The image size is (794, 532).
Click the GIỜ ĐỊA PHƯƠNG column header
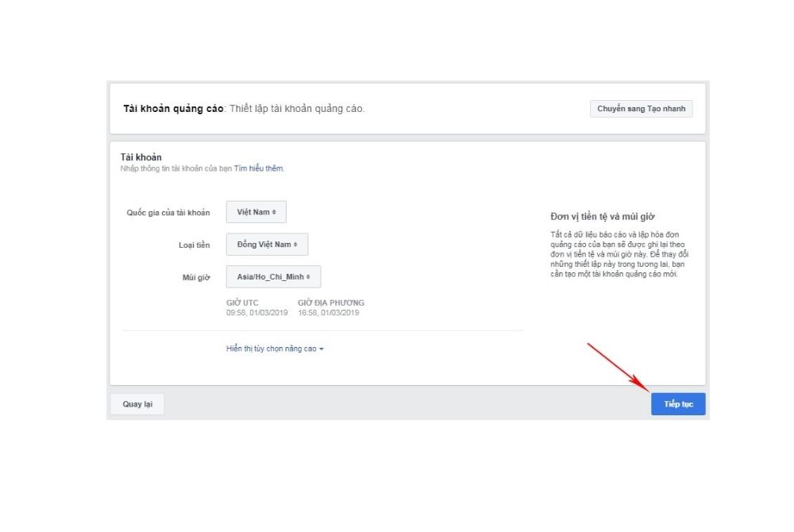pos(330,303)
